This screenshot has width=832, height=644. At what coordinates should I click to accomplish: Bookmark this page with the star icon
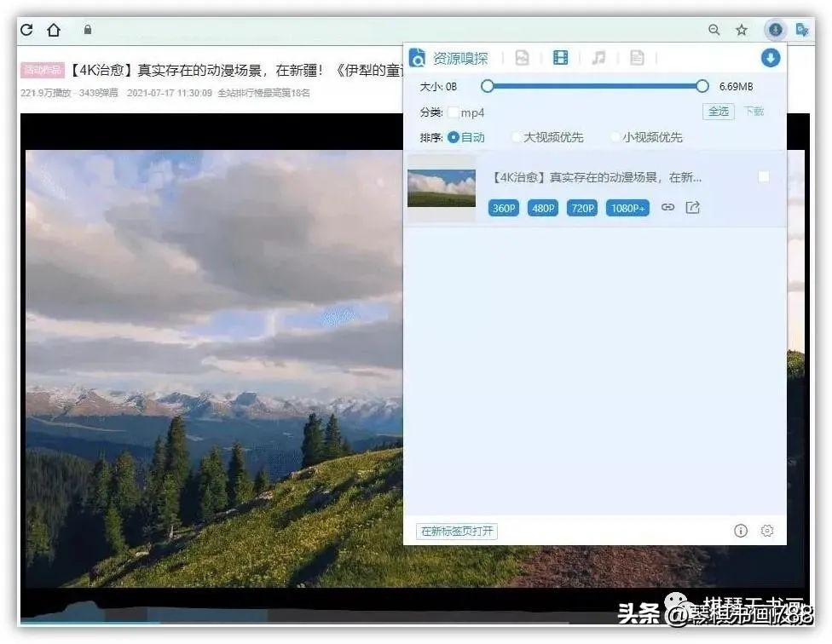[x=742, y=30]
